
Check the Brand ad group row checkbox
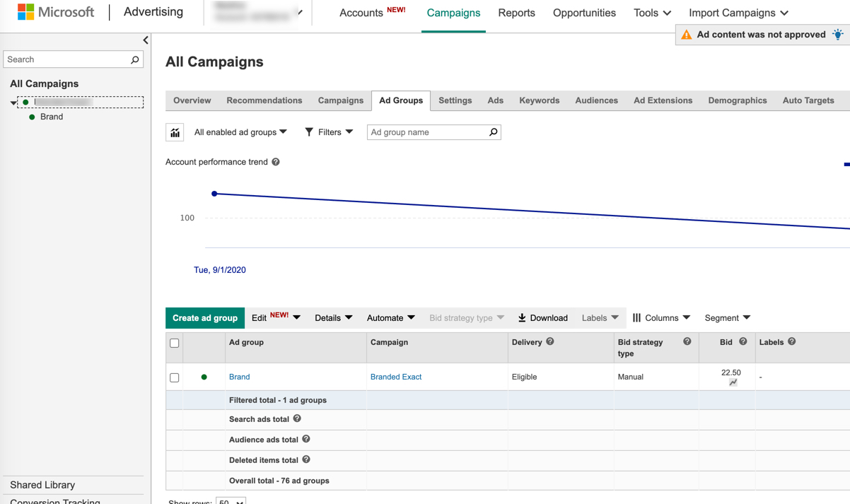[x=175, y=377]
